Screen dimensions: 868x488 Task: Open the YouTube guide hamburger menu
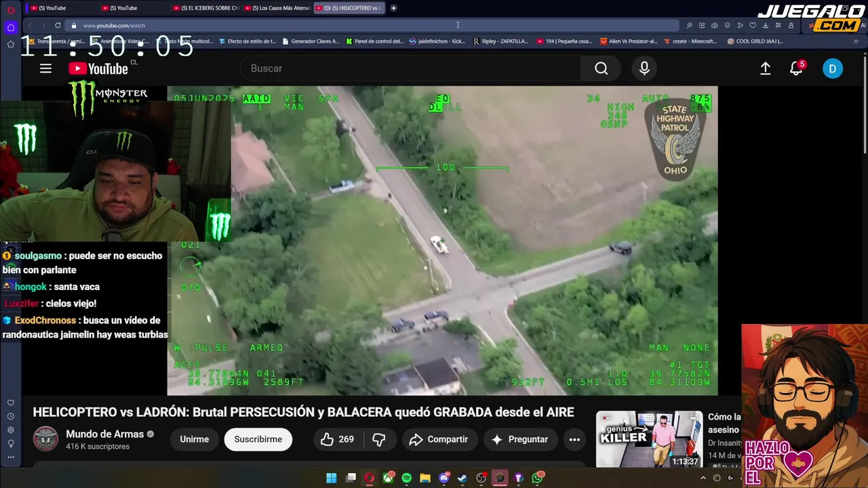click(x=45, y=68)
